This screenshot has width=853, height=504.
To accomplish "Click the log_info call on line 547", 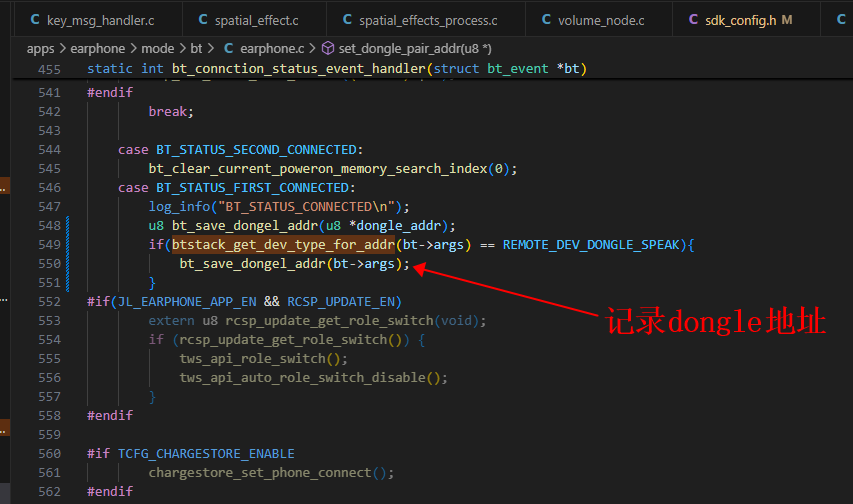I will point(279,207).
